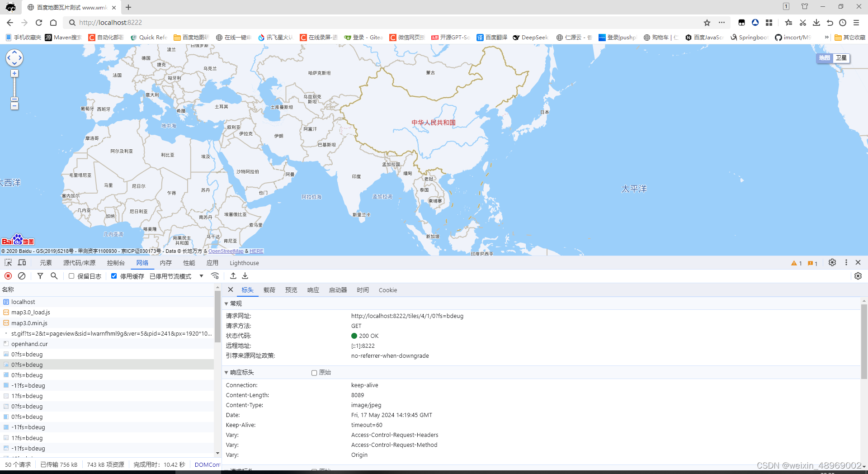The width and height of the screenshot is (868, 474).
Task: Open the Quick Ref bookmark
Action: (149, 37)
